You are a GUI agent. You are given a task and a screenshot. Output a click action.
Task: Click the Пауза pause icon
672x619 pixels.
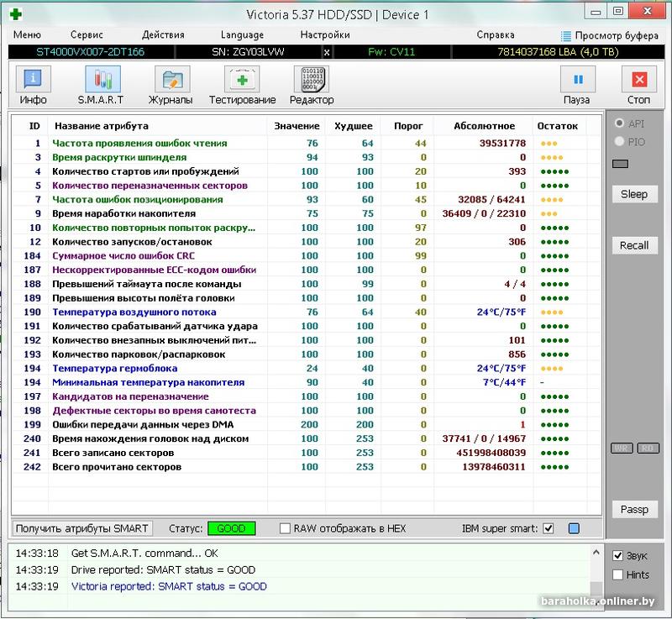[578, 79]
